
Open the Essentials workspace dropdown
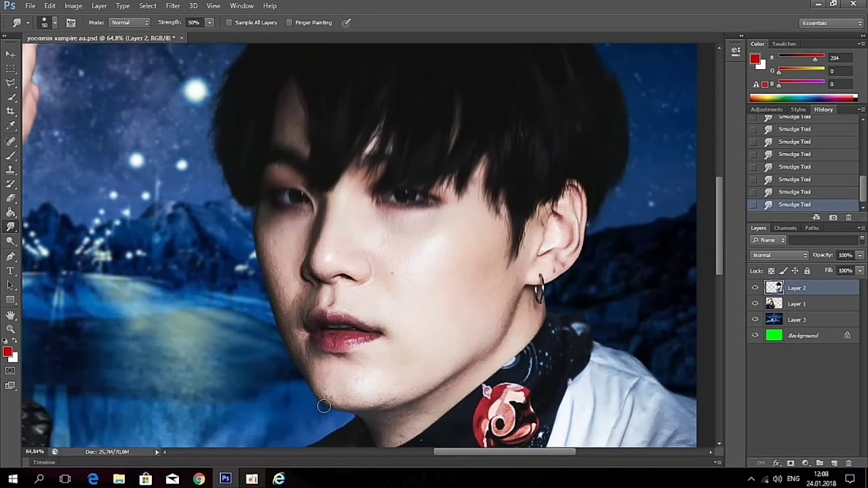pos(831,23)
